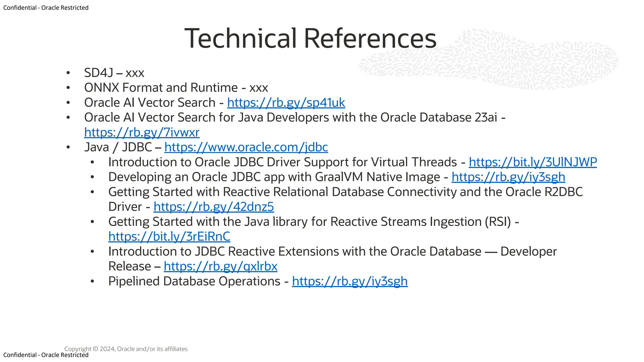The image size is (644, 362).
Task: Click 'Introduction to JDBC Reactive Extensions' text
Action: (224, 252)
